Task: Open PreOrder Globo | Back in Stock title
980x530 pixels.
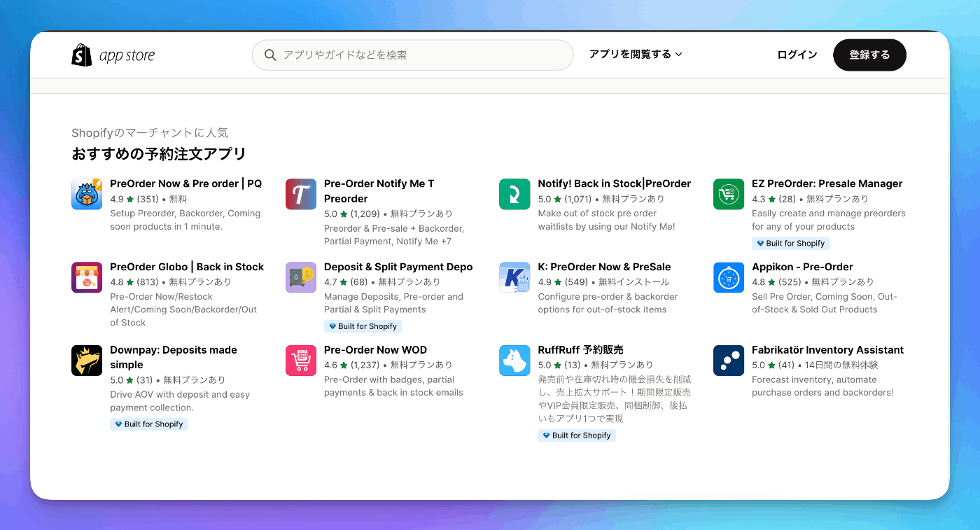Action: click(x=187, y=267)
